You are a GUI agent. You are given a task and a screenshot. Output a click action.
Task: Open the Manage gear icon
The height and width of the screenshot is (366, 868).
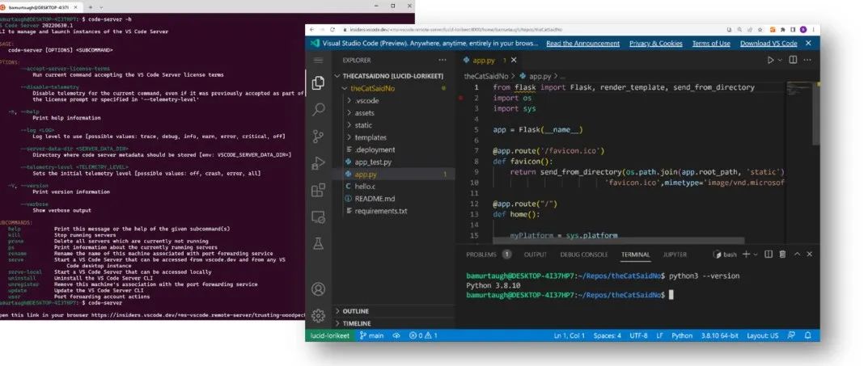tap(318, 316)
